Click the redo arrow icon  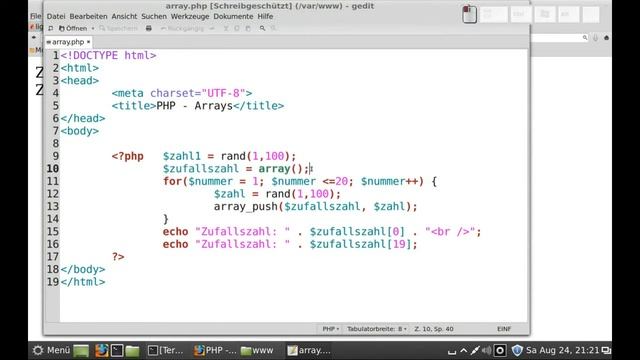(212, 29)
